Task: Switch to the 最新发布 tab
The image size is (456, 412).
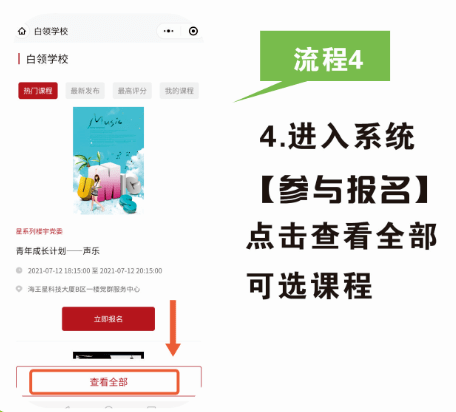Action: pos(85,91)
